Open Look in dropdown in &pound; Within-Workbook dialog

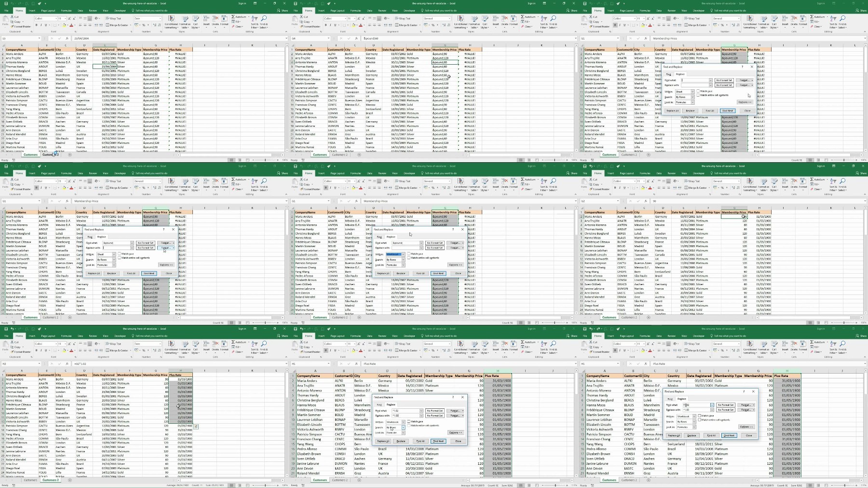pos(403,265)
